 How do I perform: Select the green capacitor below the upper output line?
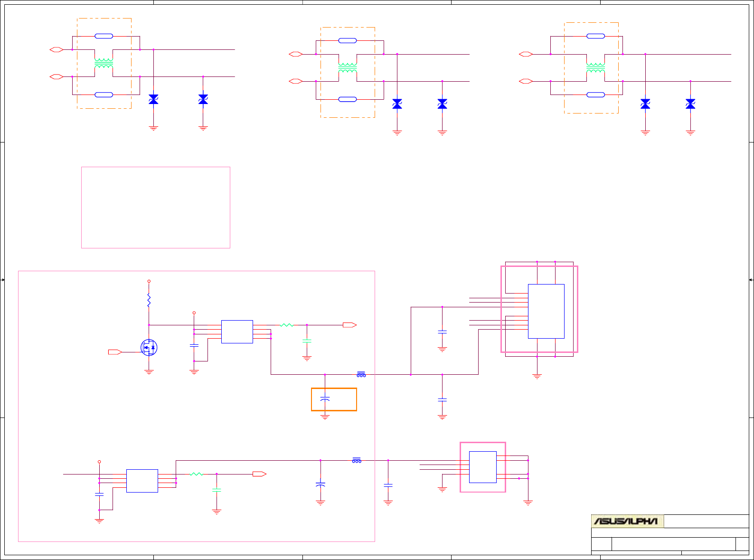tap(307, 341)
